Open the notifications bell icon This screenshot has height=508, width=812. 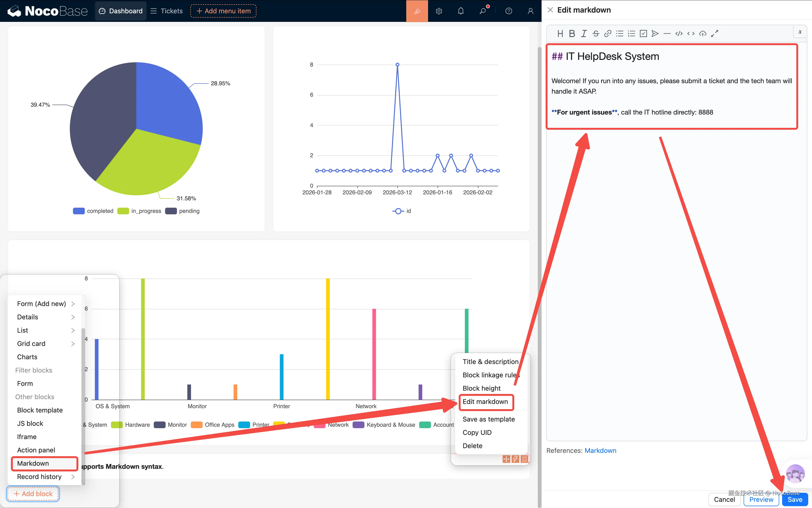coord(461,11)
